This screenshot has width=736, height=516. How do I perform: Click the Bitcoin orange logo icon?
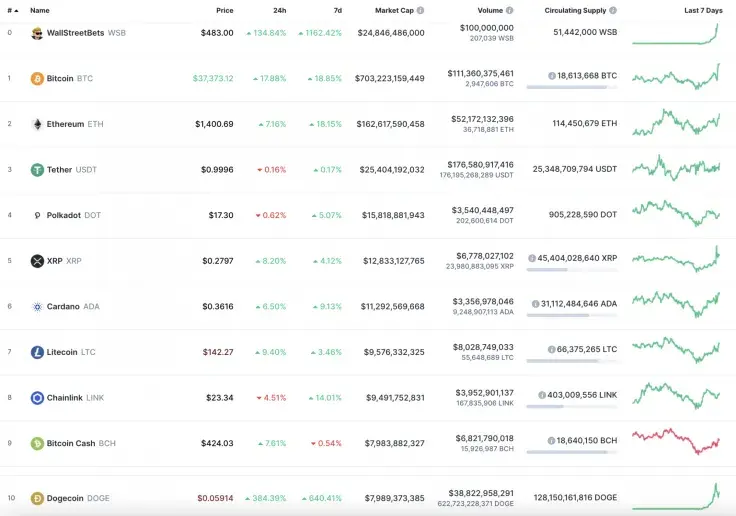point(37,78)
